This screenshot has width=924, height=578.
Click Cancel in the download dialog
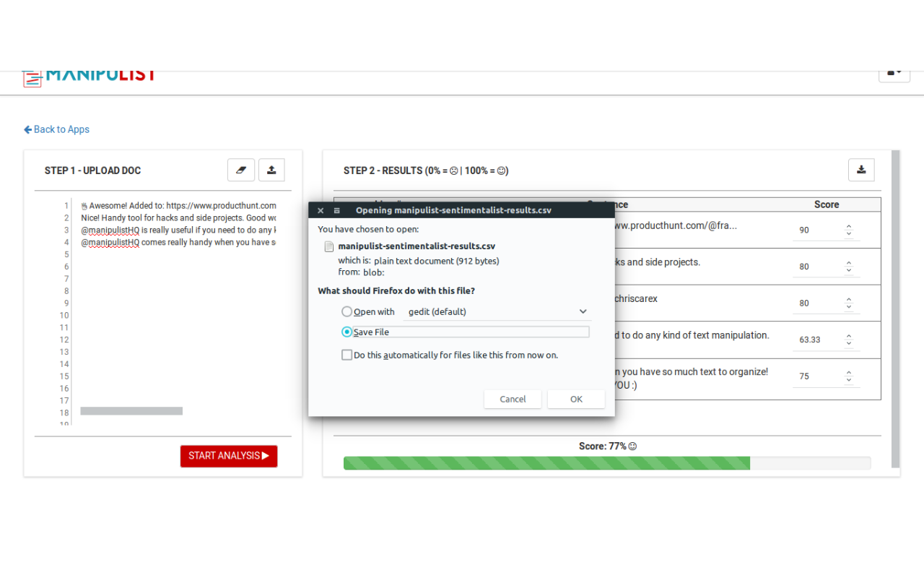point(513,399)
